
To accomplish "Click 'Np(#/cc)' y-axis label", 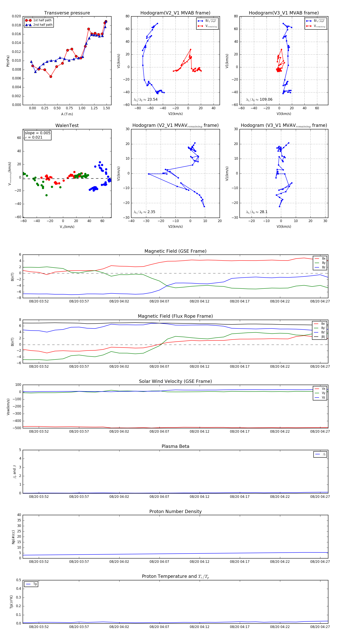I will (13, 537).
